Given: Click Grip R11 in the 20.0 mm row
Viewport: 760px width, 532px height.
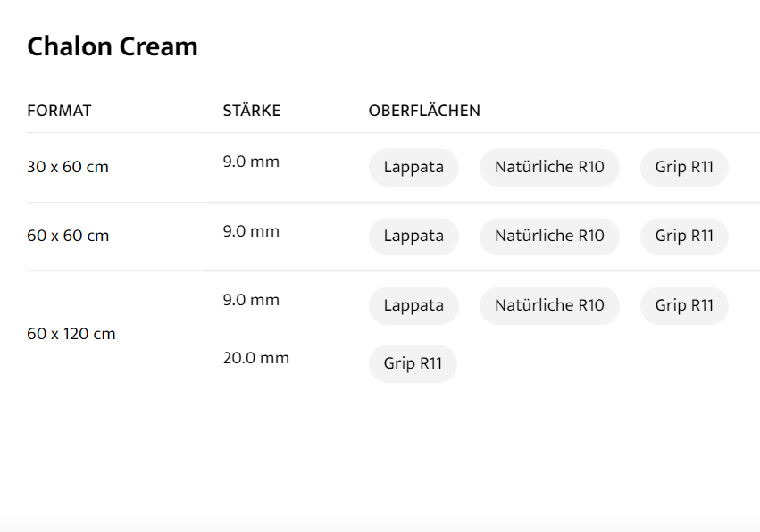Looking at the screenshot, I should coord(413,364).
